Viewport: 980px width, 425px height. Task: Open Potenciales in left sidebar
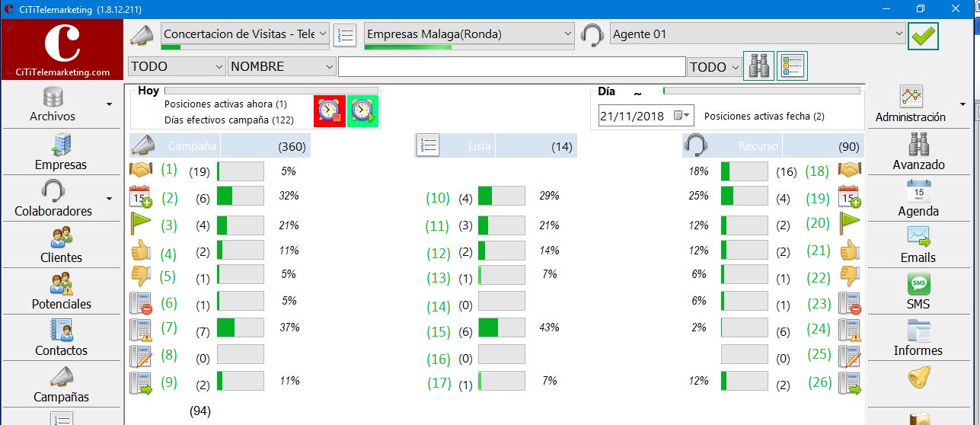point(61,292)
